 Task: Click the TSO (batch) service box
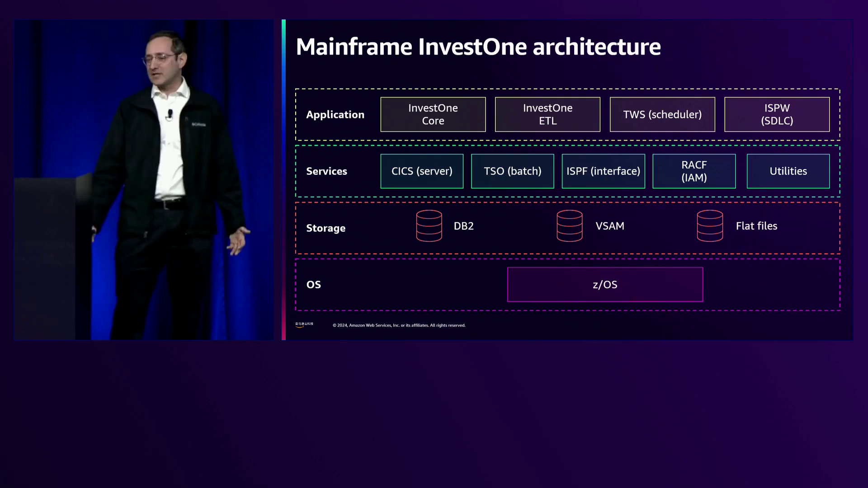click(512, 171)
